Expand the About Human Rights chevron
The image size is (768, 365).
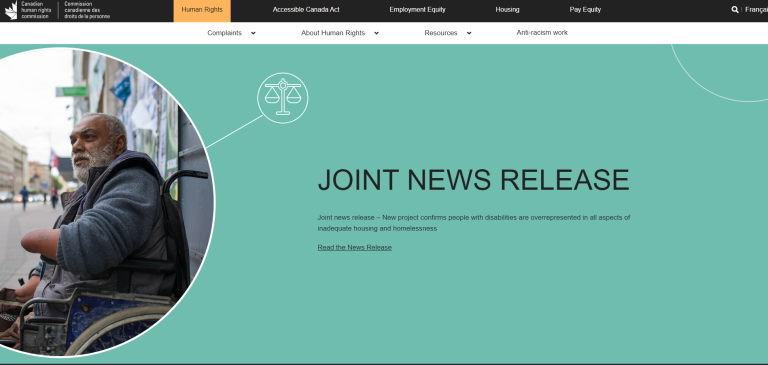(x=376, y=33)
